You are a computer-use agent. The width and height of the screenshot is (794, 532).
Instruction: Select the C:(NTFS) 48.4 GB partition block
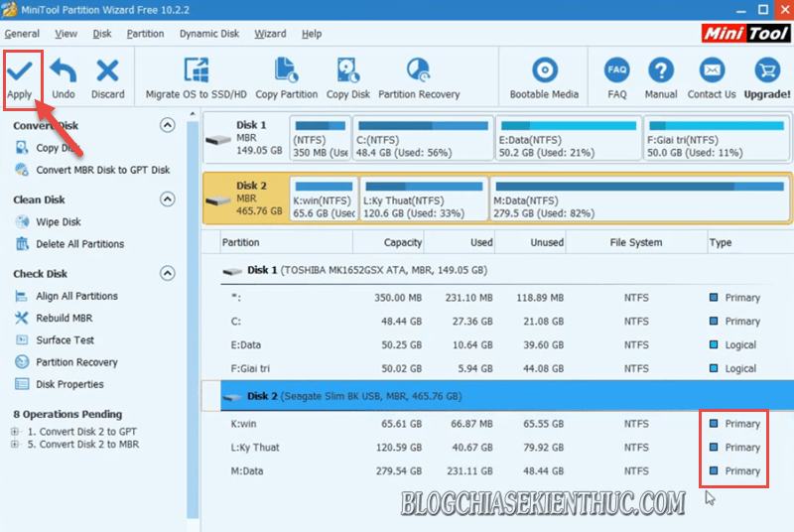423,139
